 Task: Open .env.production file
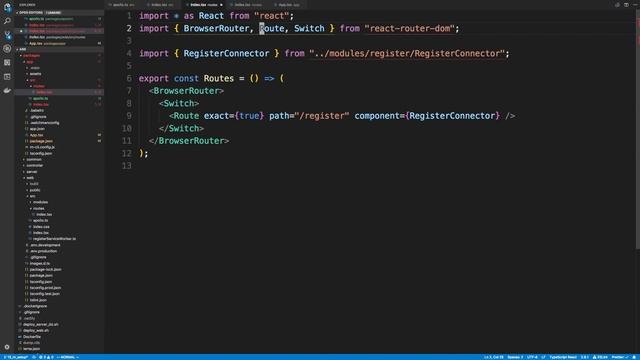(x=43, y=251)
